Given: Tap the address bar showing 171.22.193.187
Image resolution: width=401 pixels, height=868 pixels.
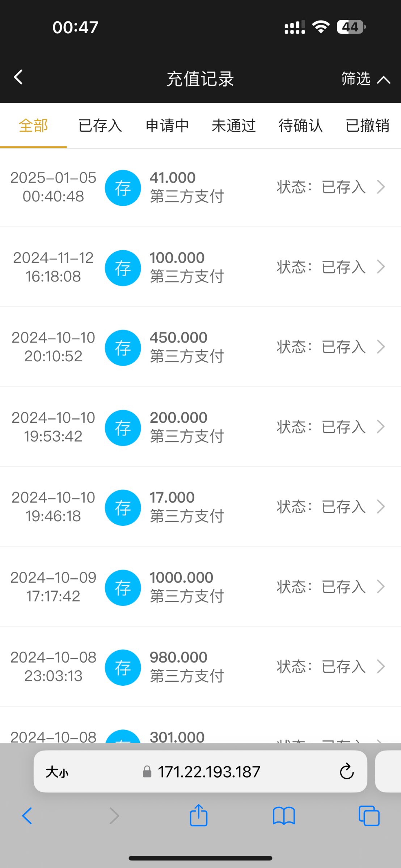Looking at the screenshot, I should [208, 772].
